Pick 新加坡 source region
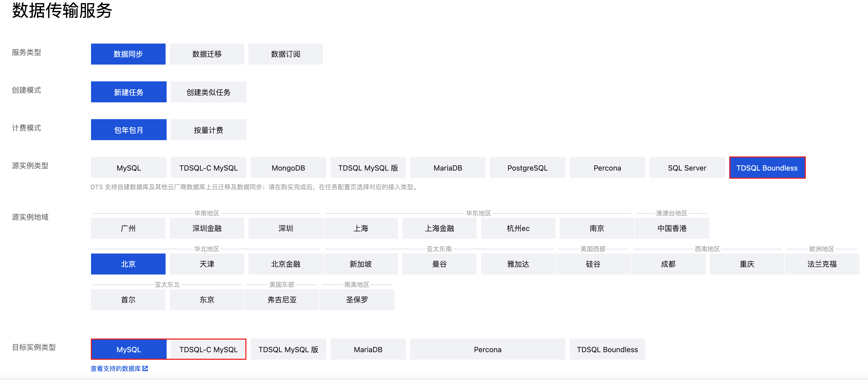The image size is (868, 380). coord(361,264)
